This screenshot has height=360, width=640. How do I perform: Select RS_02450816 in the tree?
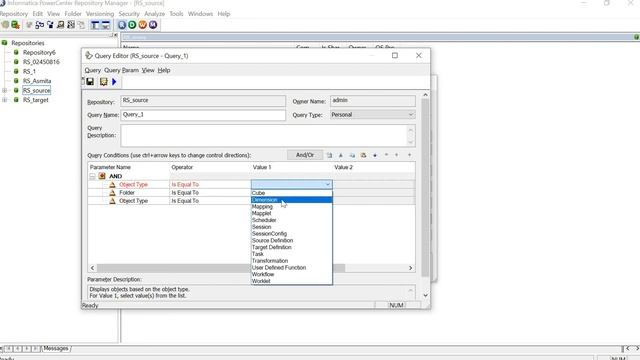pyautogui.click(x=41, y=62)
